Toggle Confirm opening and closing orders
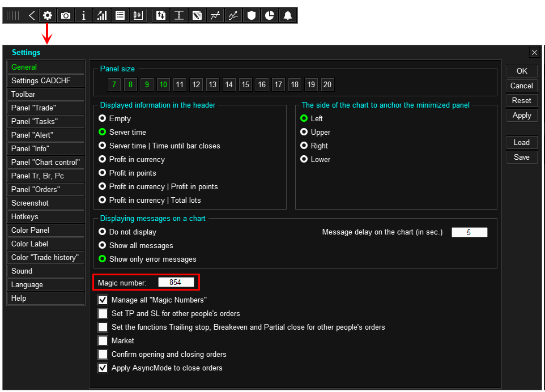The height and width of the screenshot is (392, 545). pos(103,354)
